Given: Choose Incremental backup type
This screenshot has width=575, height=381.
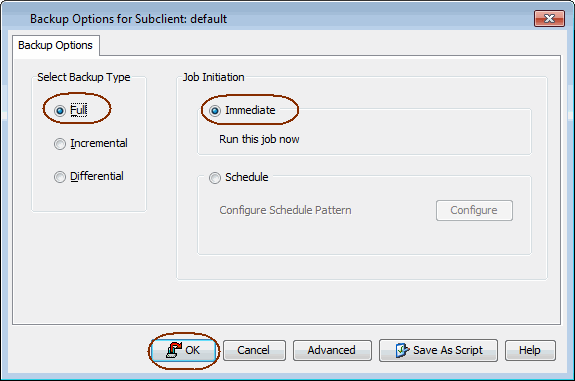Looking at the screenshot, I should [x=60, y=144].
